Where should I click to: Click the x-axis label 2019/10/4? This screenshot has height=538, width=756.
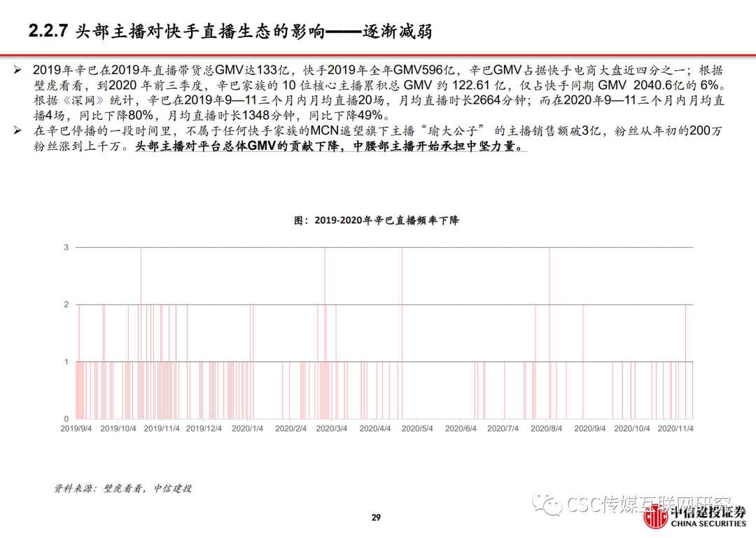click(x=118, y=429)
